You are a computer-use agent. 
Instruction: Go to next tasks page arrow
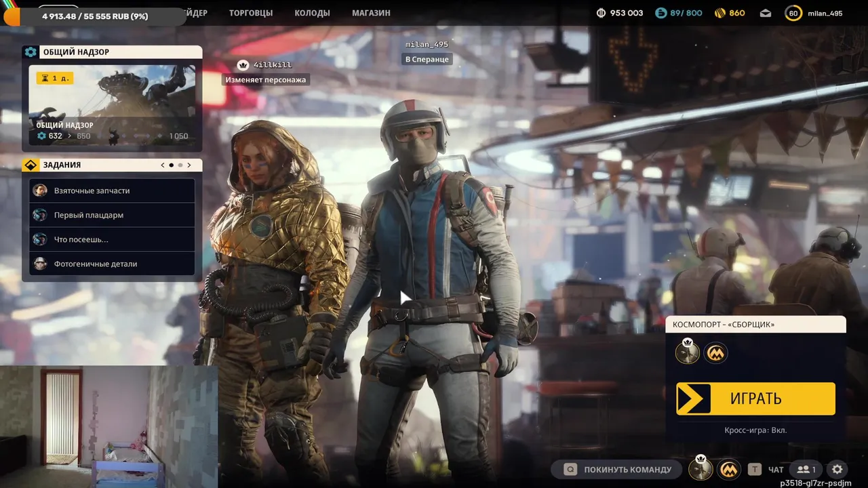189,165
